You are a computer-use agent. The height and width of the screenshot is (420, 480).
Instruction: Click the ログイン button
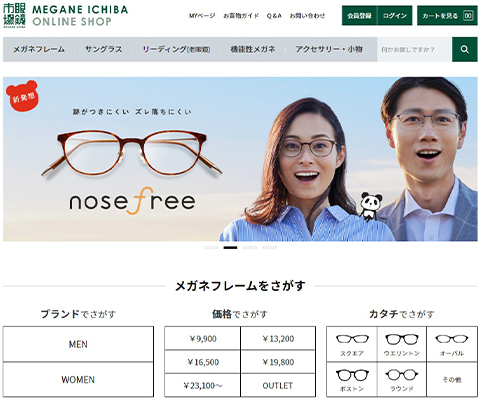point(395,15)
